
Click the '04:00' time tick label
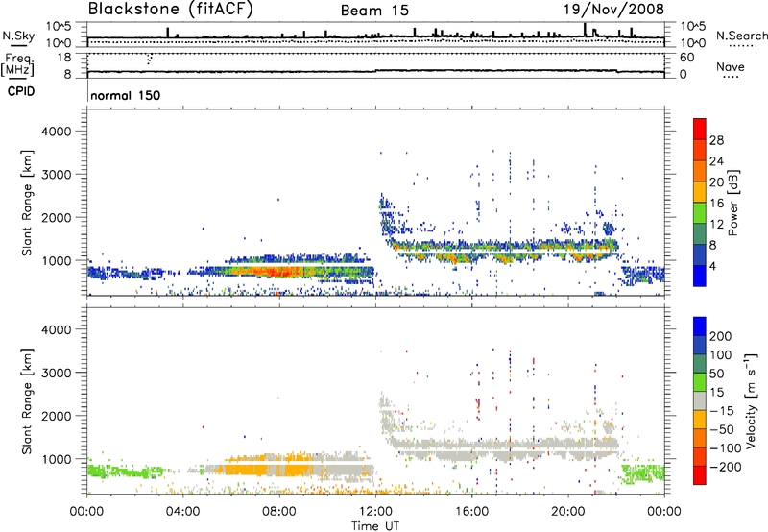tap(183, 512)
